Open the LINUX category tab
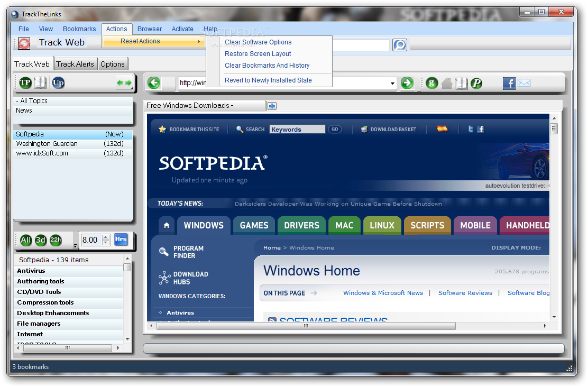The width and height of the screenshot is (588, 387). click(382, 225)
